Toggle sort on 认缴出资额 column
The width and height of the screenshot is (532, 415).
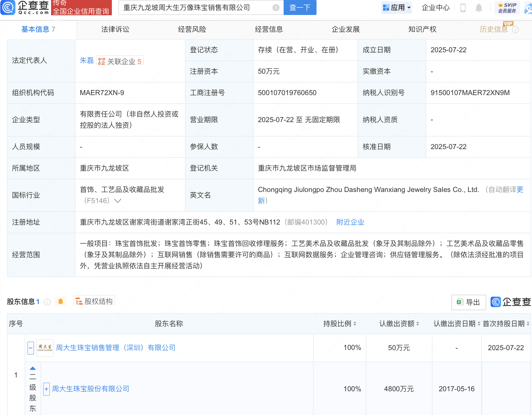pos(418,324)
